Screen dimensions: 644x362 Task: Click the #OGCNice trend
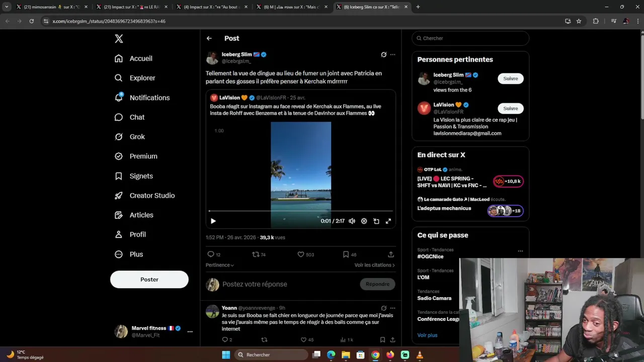coord(430,256)
